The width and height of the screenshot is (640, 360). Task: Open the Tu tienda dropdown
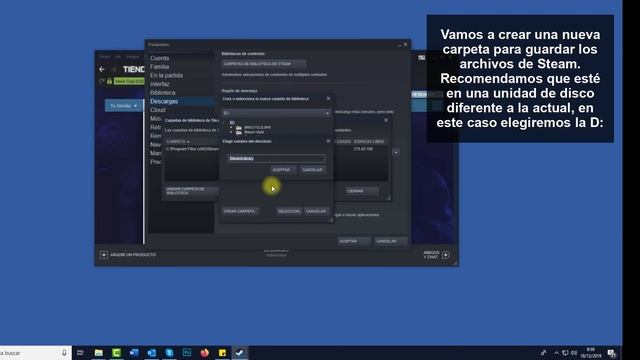(x=124, y=106)
